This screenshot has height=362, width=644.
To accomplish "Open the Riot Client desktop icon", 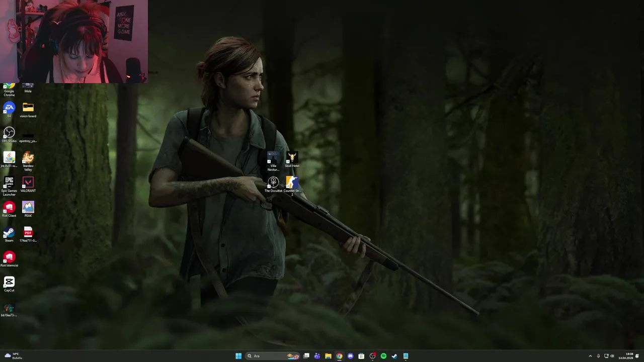I will coord(9,210).
